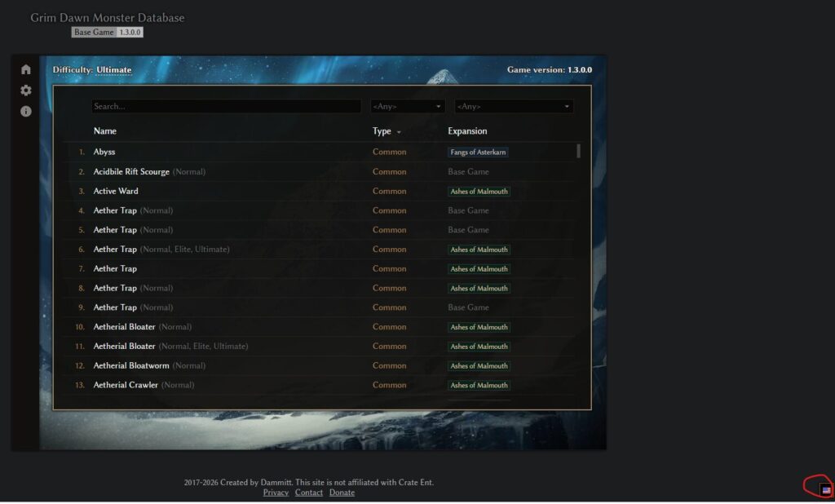Sort by the Expansion column header
The height and width of the screenshot is (504, 835).
pyautogui.click(x=467, y=131)
